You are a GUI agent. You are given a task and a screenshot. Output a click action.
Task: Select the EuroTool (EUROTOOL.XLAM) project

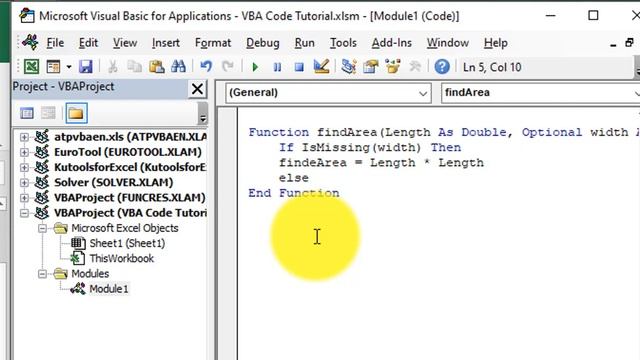128,152
